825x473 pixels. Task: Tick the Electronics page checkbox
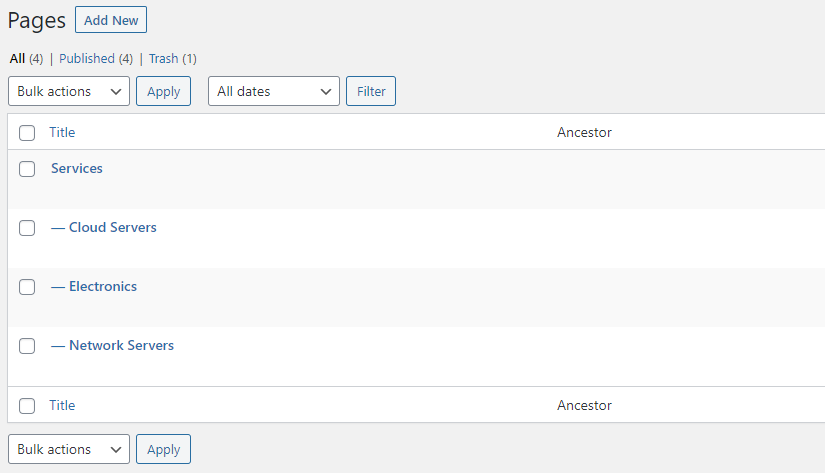(27, 287)
